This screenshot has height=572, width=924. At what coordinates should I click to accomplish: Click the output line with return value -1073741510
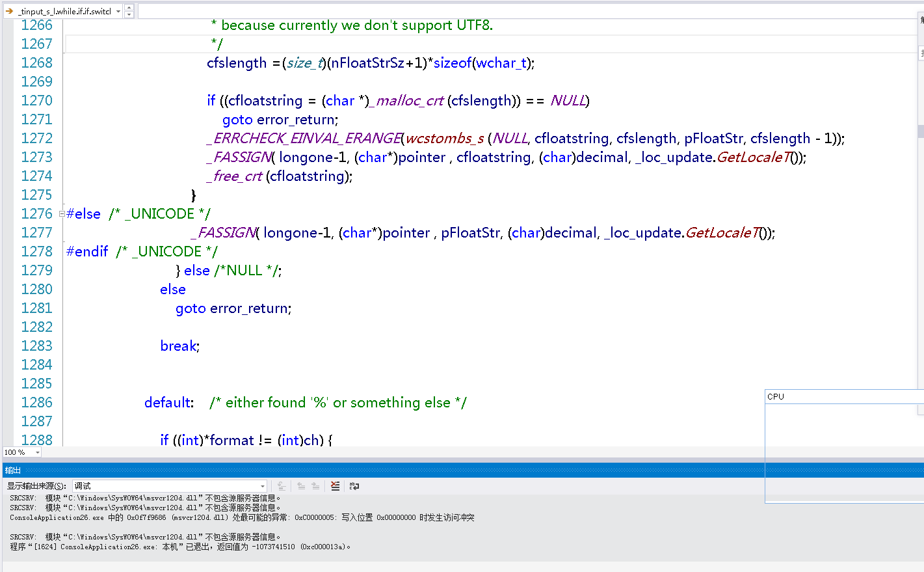(x=180, y=547)
